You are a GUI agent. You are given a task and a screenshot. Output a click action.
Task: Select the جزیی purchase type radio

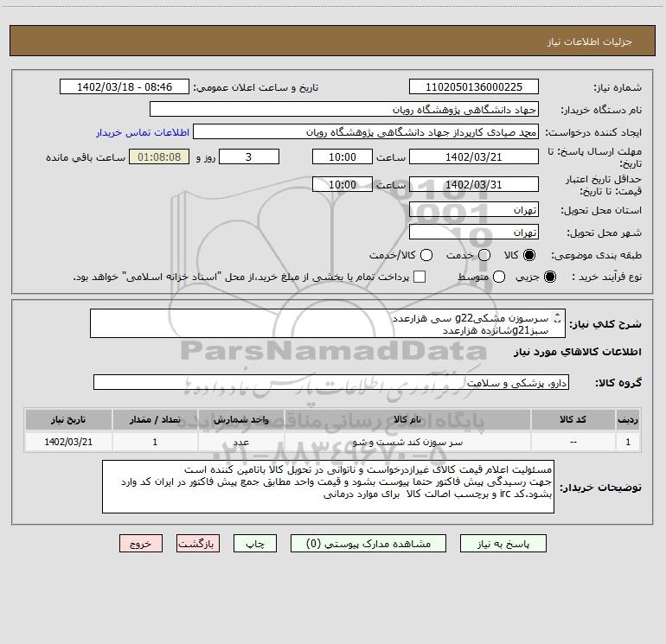pos(550,277)
